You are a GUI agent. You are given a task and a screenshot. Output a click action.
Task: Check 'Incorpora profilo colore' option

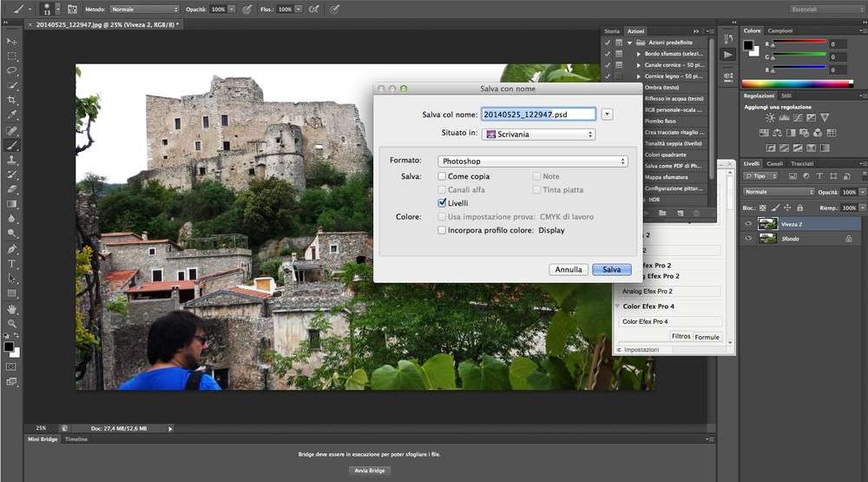(443, 230)
